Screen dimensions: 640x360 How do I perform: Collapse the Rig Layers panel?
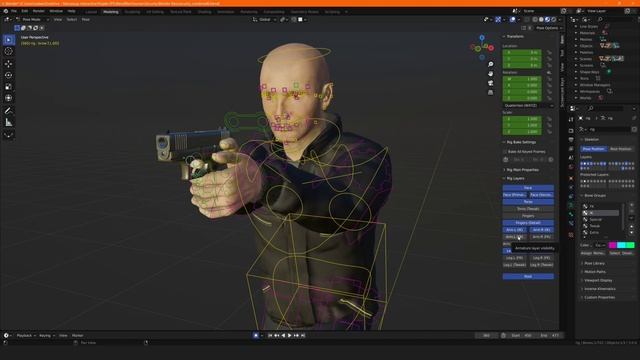pos(514,178)
